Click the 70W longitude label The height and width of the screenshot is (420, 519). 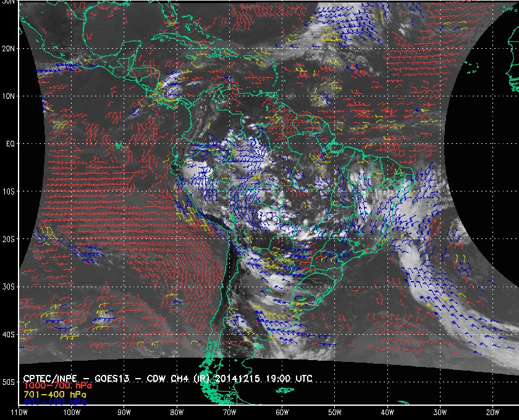[229, 413]
